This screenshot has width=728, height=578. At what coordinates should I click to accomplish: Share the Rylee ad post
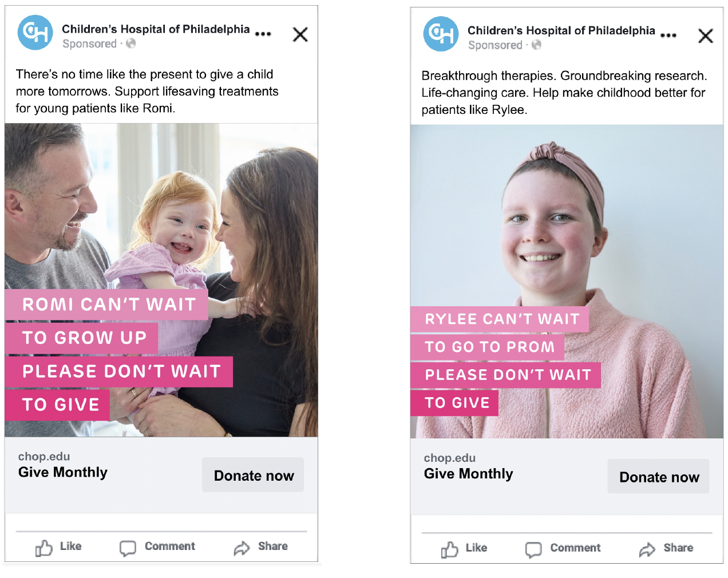(666, 549)
